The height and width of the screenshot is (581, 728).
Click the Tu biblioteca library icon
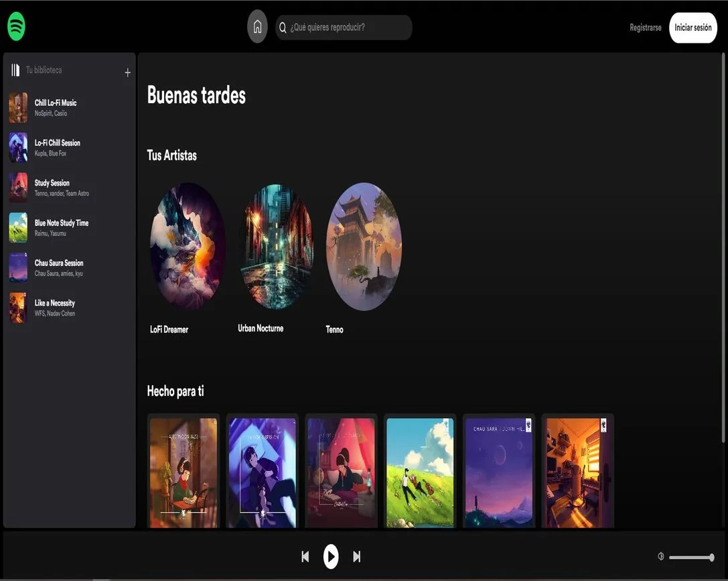tap(15, 70)
